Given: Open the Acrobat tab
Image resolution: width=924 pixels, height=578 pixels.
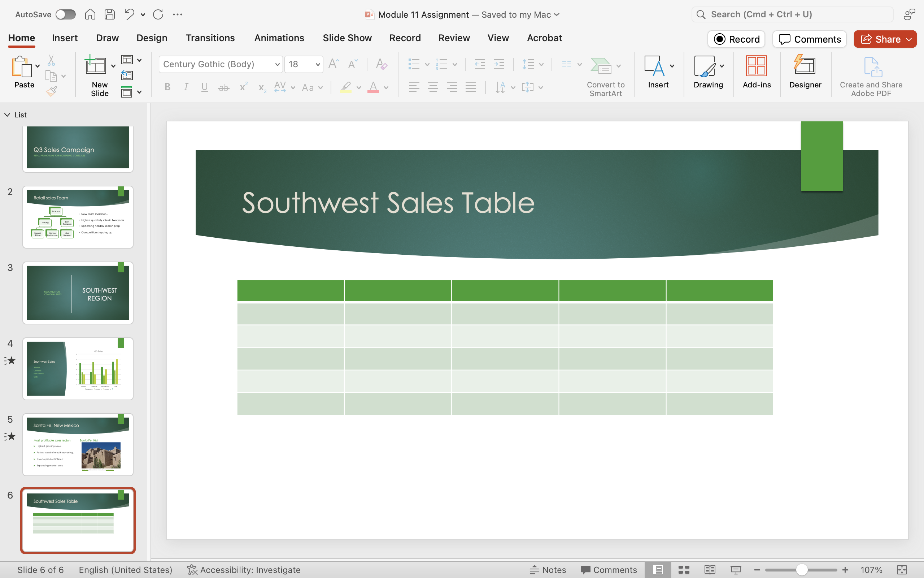Looking at the screenshot, I should pos(544,38).
